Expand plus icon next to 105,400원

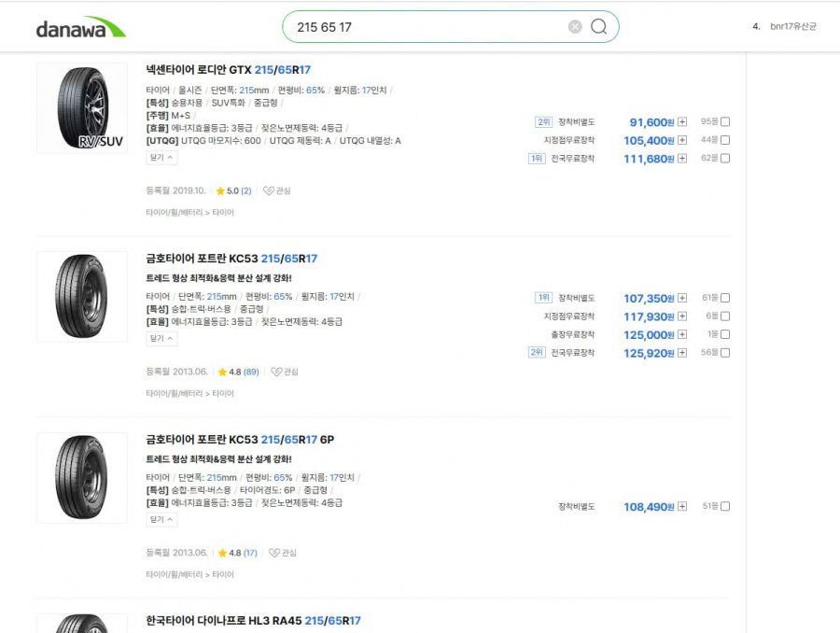(x=682, y=140)
